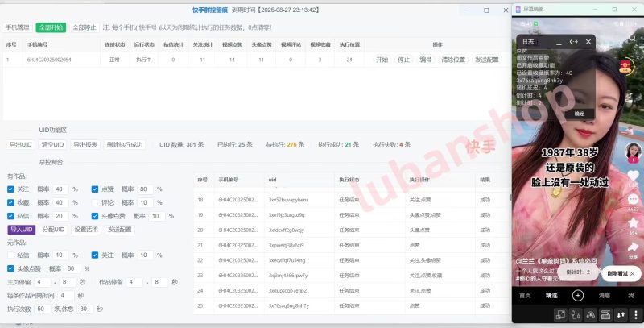The image size is (644, 328).
Task: Click the 删除执行成功 button
Action: click(x=125, y=145)
